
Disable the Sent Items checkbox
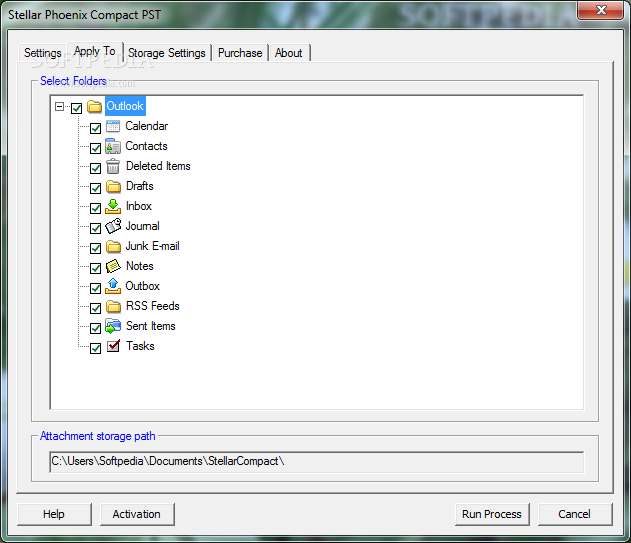point(95,328)
